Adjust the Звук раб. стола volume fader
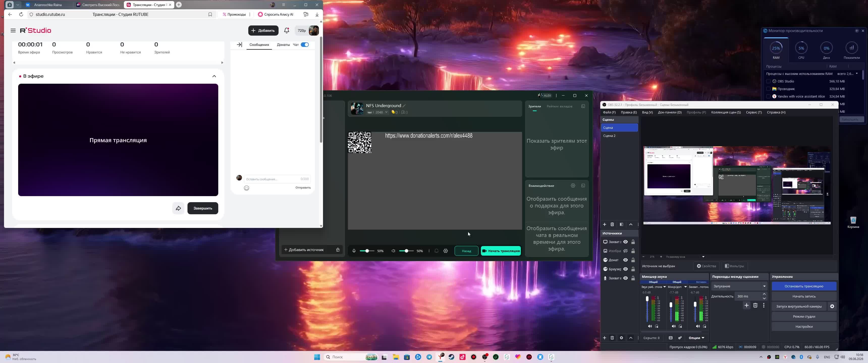The width and height of the screenshot is (868, 363). (647, 299)
